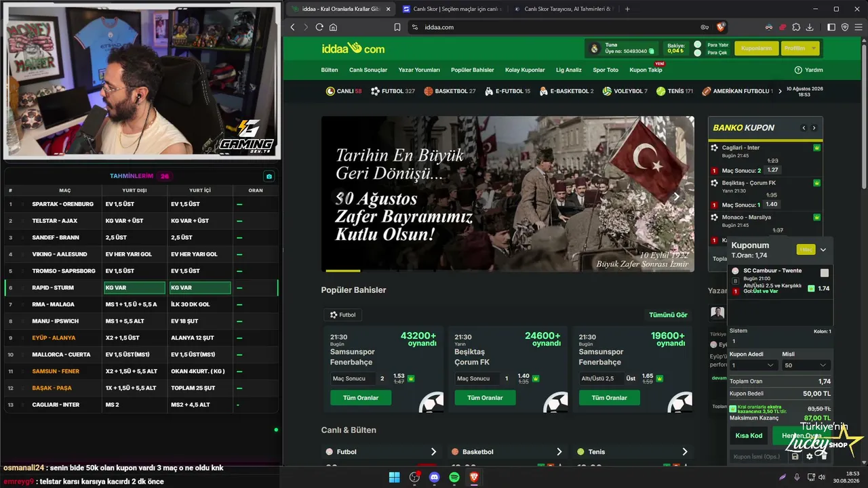Select the Para Yatır radio circle
The height and width of the screenshot is (488, 868).
point(698,45)
